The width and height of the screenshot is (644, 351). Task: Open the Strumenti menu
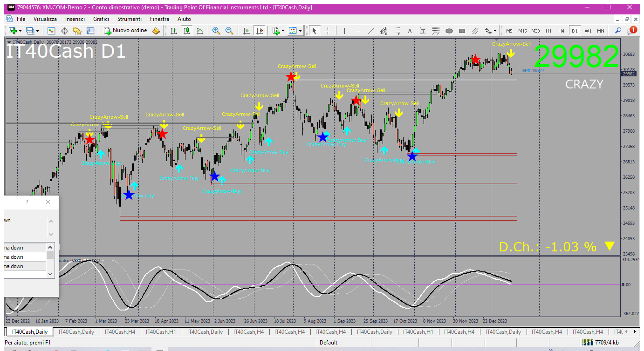pos(130,19)
